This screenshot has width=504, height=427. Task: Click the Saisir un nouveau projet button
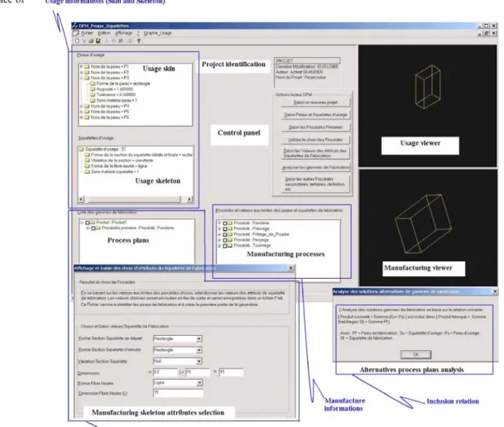(x=315, y=103)
